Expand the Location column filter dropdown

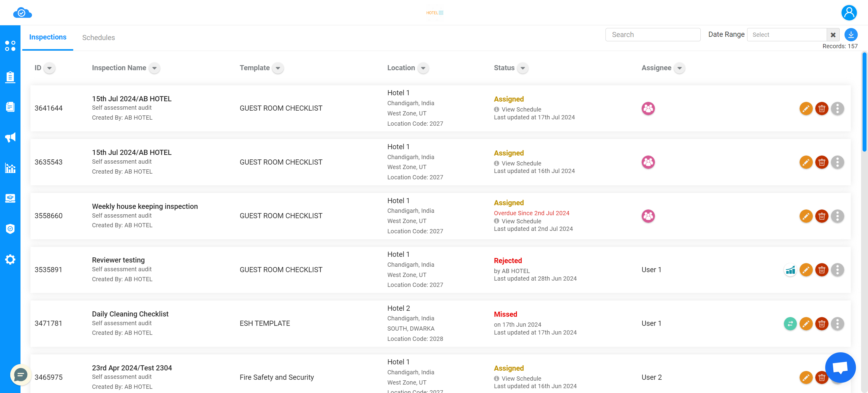(x=423, y=68)
